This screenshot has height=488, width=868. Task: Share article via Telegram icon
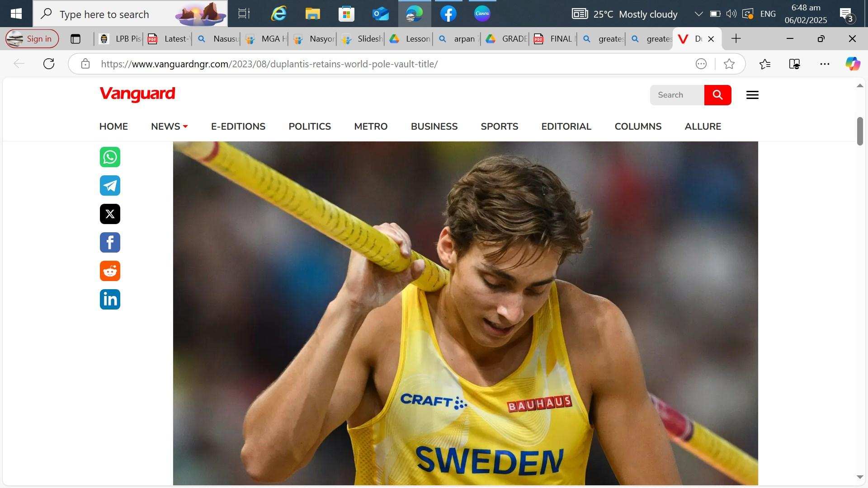click(110, 186)
